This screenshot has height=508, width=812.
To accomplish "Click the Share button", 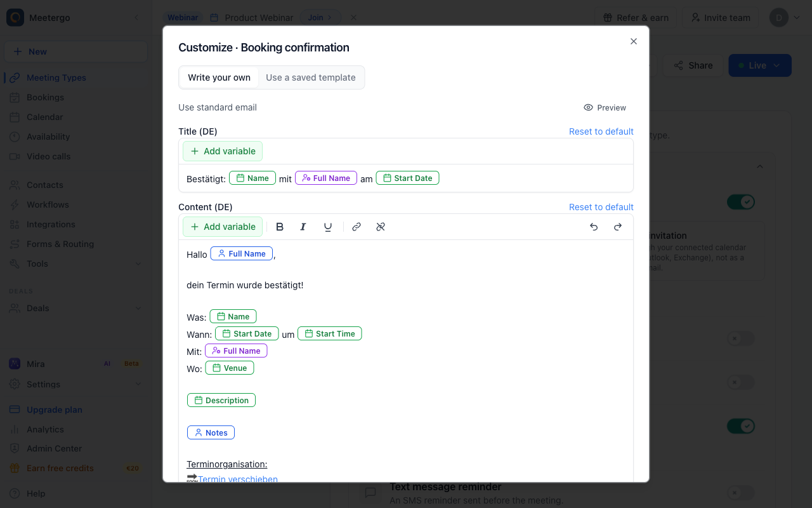I will [693, 65].
